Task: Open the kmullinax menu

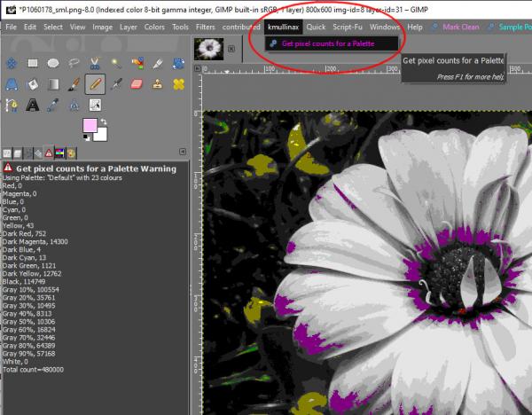Action: click(284, 27)
